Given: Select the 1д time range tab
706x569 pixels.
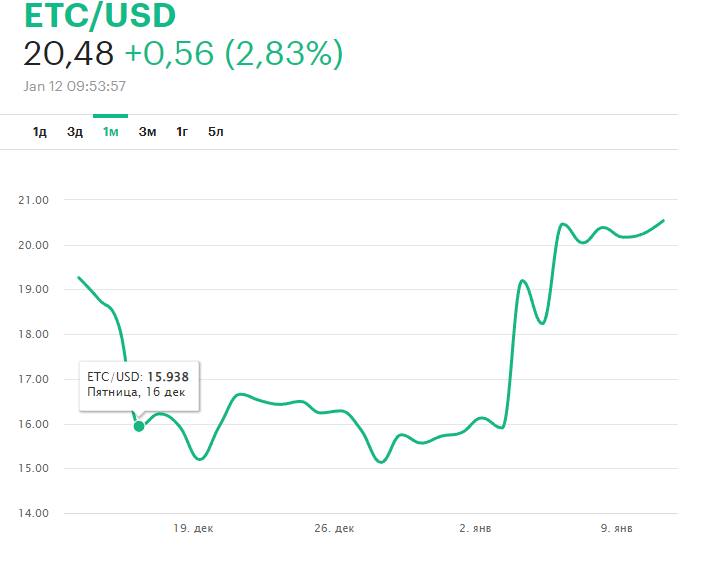Looking at the screenshot, I should click(x=40, y=132).
